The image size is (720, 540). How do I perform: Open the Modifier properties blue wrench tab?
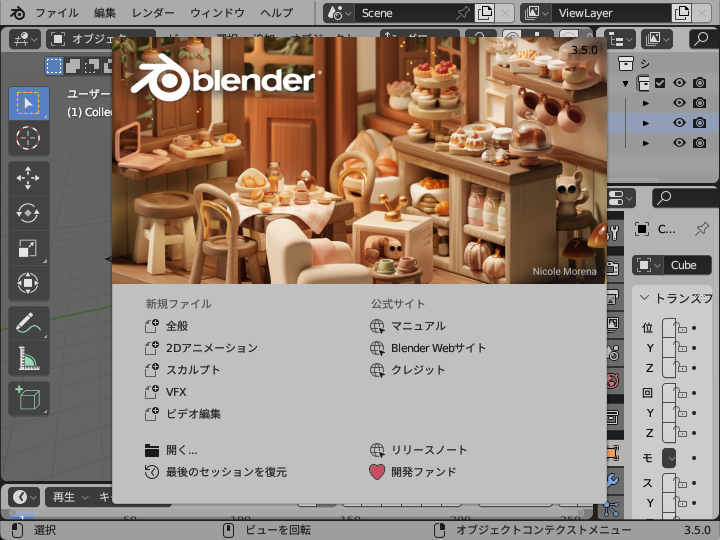[x=613, y=480]
